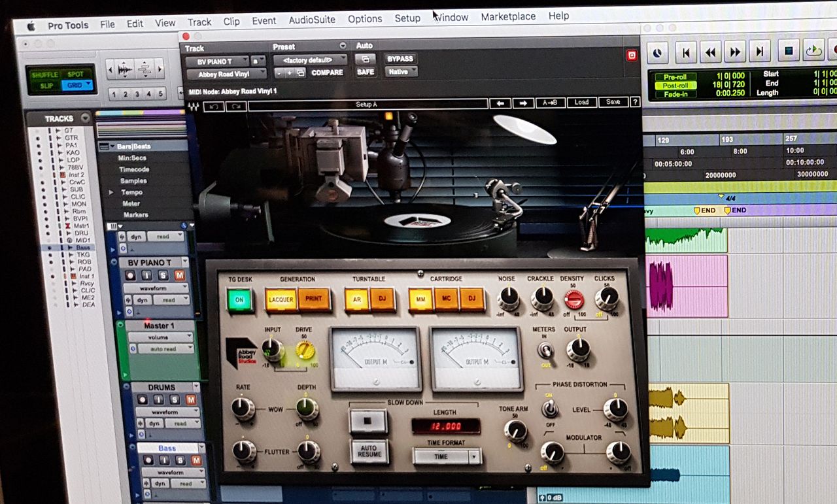
Task: Open the Master 1 track volume view dropdown
Action: [160, 337]
